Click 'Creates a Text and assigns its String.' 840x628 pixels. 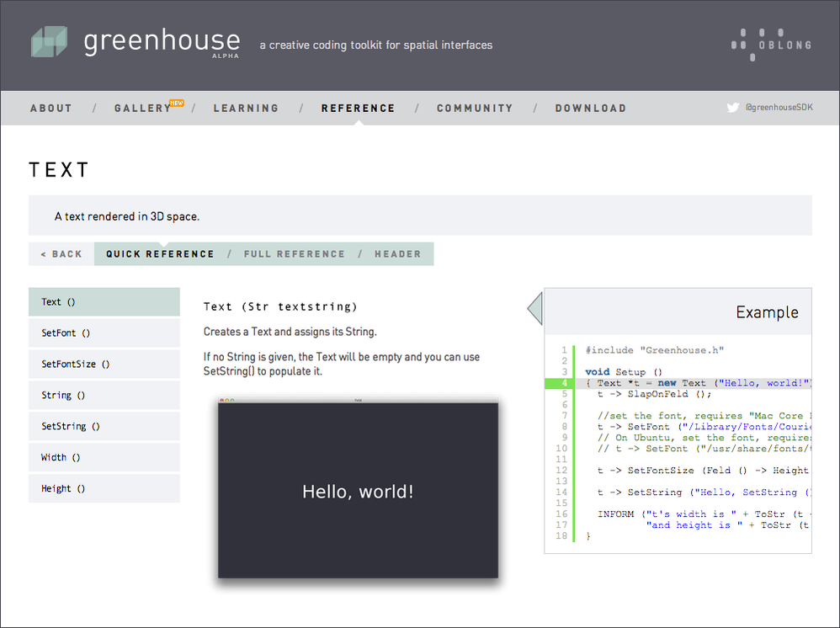[x=290, y=332]
